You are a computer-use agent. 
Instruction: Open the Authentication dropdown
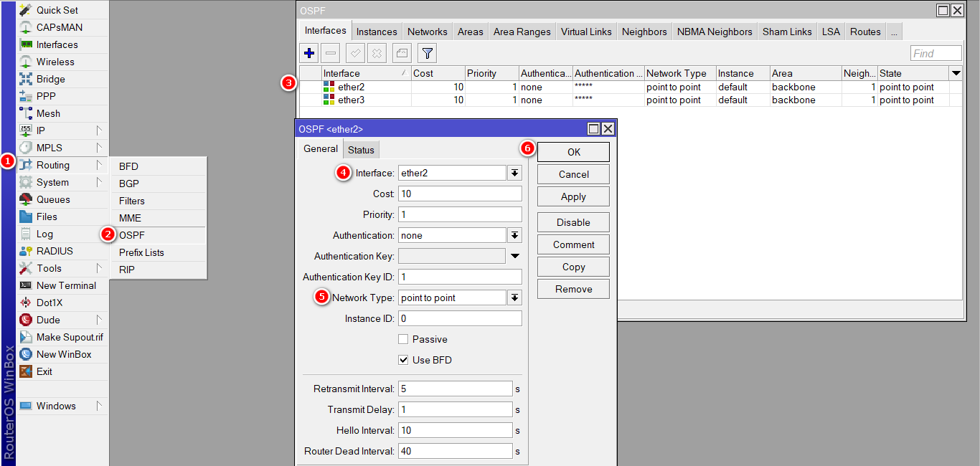[x=514, y=234]
